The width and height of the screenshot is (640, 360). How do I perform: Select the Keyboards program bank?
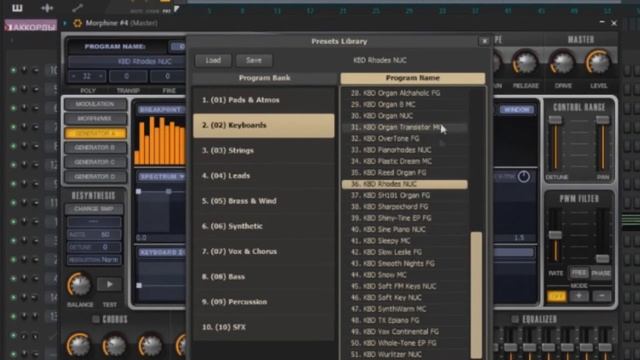pyautogui.click(x=264, y=125)
